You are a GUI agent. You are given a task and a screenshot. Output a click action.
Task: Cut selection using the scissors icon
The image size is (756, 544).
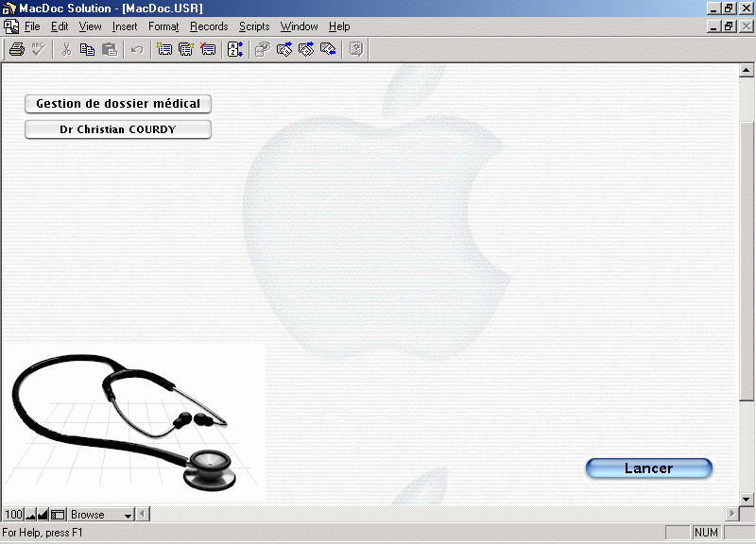tap(66, 49)
